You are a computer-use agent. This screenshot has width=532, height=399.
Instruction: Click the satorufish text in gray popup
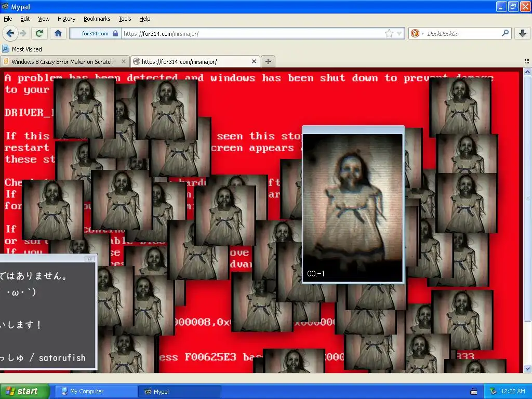[x=62, y=357]
